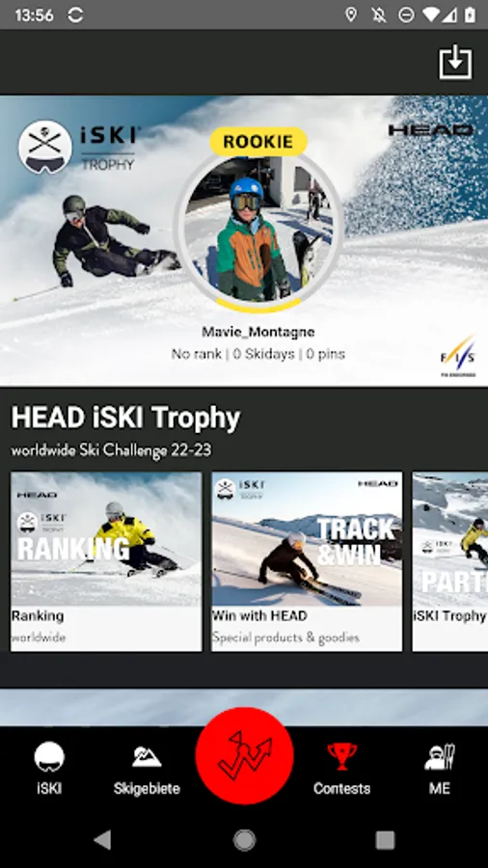This screenshot has height=868, width=488.
Task: Tap the HEAD brand logo on banner
Action: coord(430,130)
